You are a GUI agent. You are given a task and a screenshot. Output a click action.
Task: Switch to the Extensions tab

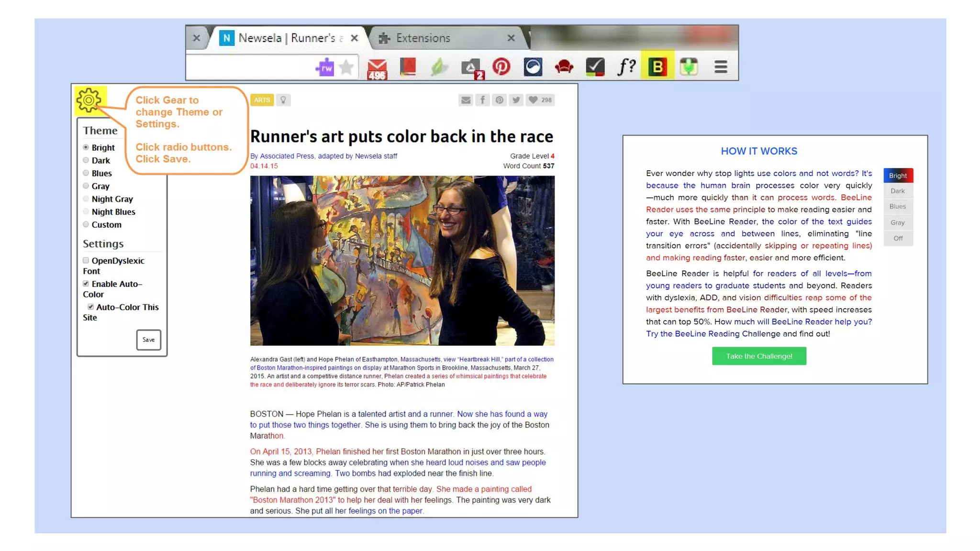[x=423, y=38]
